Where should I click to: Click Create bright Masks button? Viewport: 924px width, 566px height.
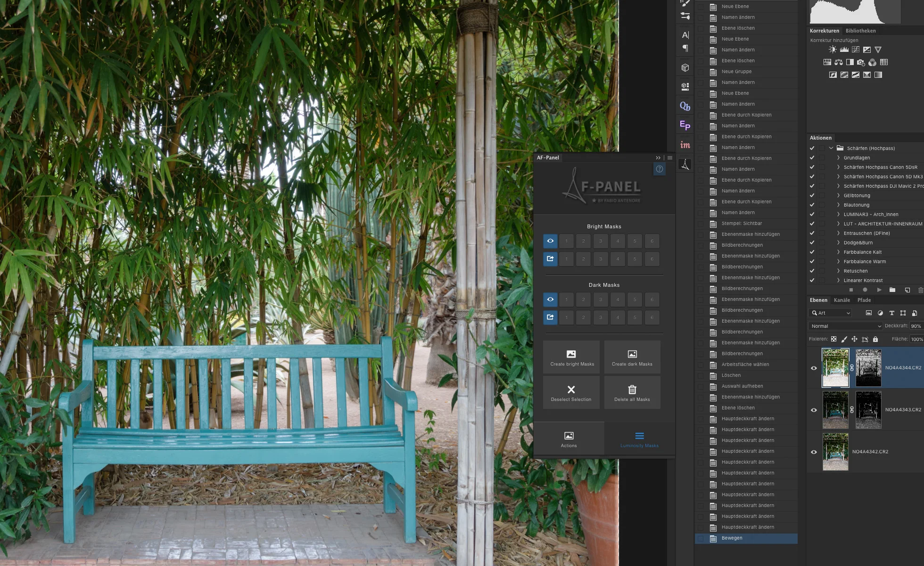(571, 358)
